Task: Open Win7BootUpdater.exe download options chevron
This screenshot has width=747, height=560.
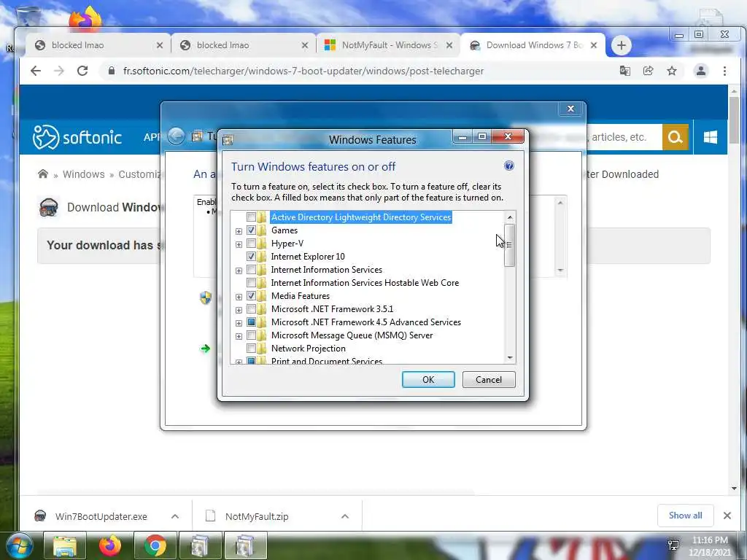Action: 175,516
